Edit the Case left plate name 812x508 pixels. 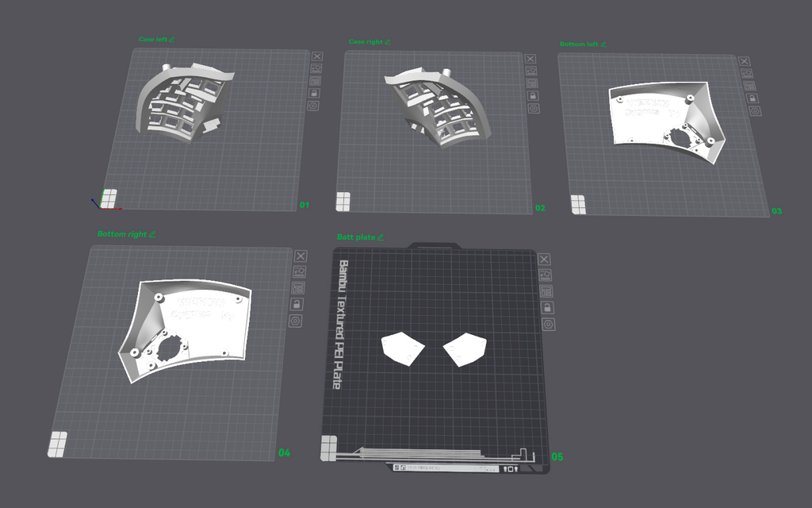pos(171,40)
